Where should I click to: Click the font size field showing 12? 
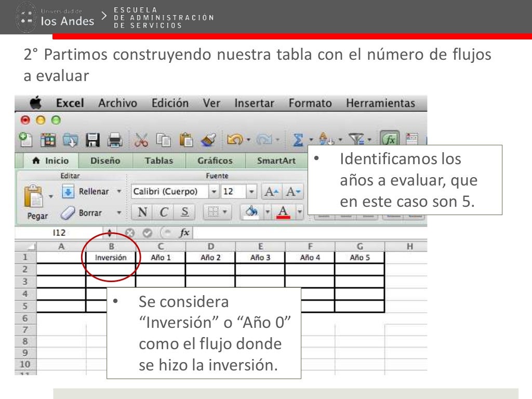click(x=233, y=192)
